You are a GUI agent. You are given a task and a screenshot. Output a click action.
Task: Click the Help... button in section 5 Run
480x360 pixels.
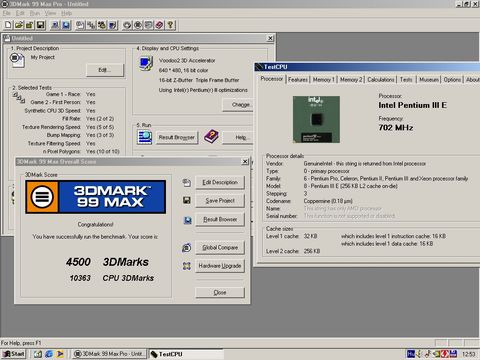pos(239,137)
